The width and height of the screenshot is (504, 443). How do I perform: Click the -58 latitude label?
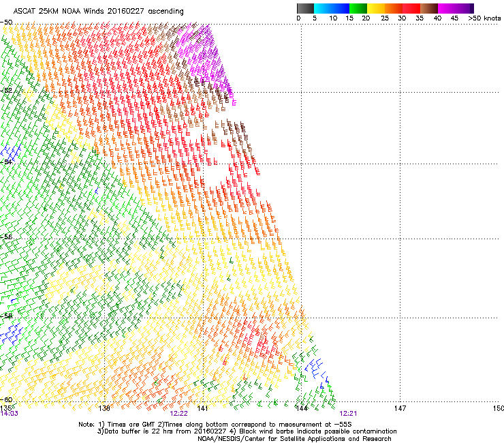point(6,316)
